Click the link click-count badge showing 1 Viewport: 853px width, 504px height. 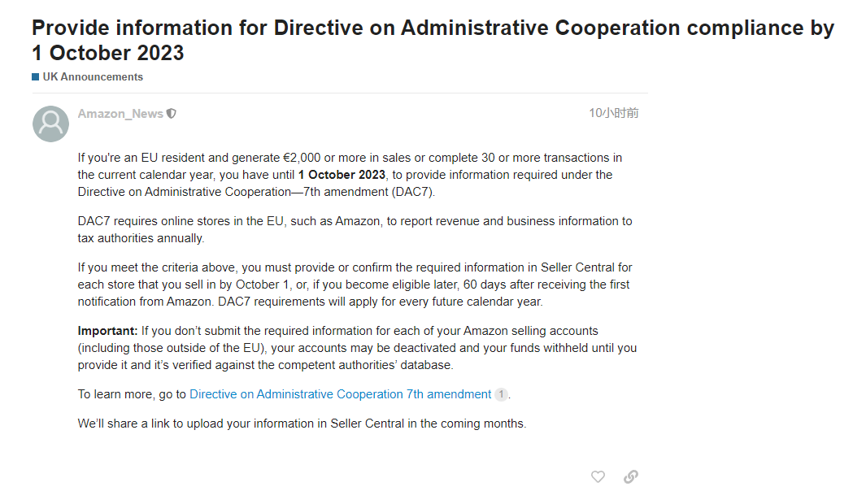click(501, 394)
